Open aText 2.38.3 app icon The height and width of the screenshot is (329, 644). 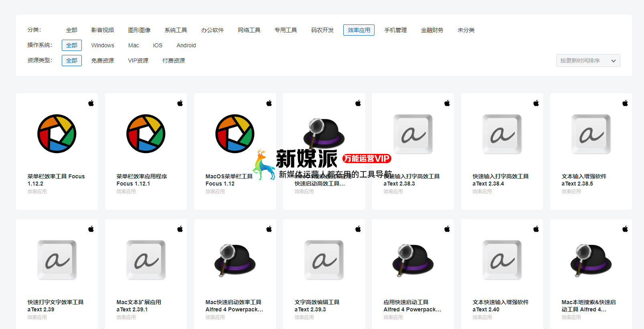click(x=413, y=134)
